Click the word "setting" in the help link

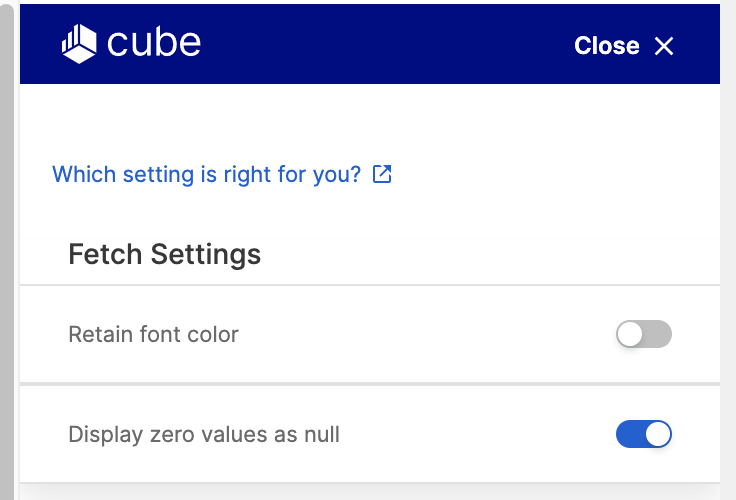[x=158, y=175]
